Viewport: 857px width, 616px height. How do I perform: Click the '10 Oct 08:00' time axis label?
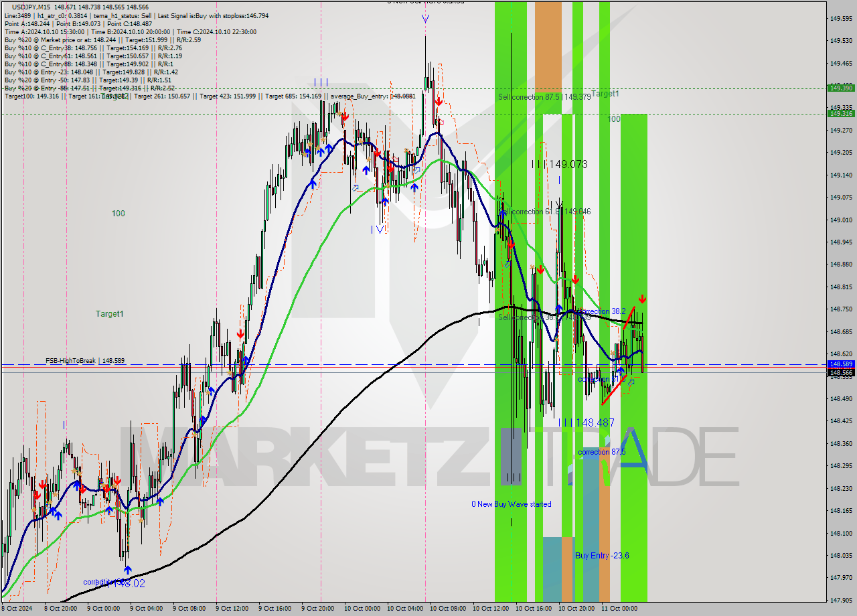coord(448,609)
